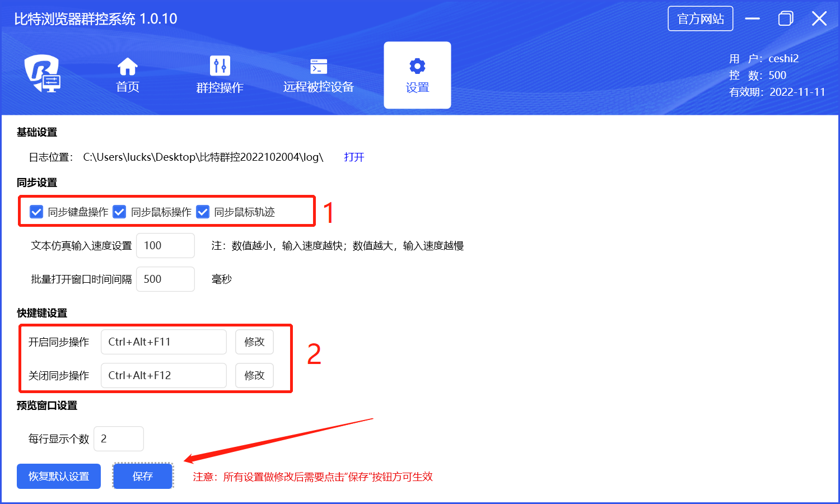Click 修改 for 关闭同步操作 shortcut
The width and height of the screenshot is (840, 504).
[254, 376]
